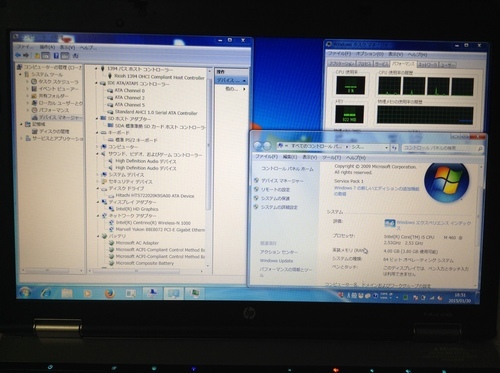Expand the コンピューター device category

click(98, 147)
